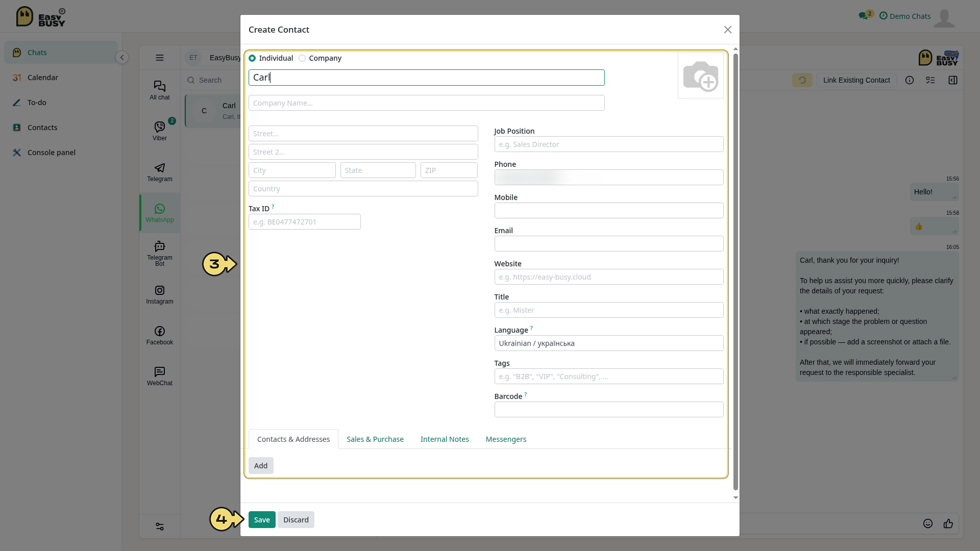Upload contact photo via camera icon
Viewport: 980px width, 551px height.
(x=701, y=76)
